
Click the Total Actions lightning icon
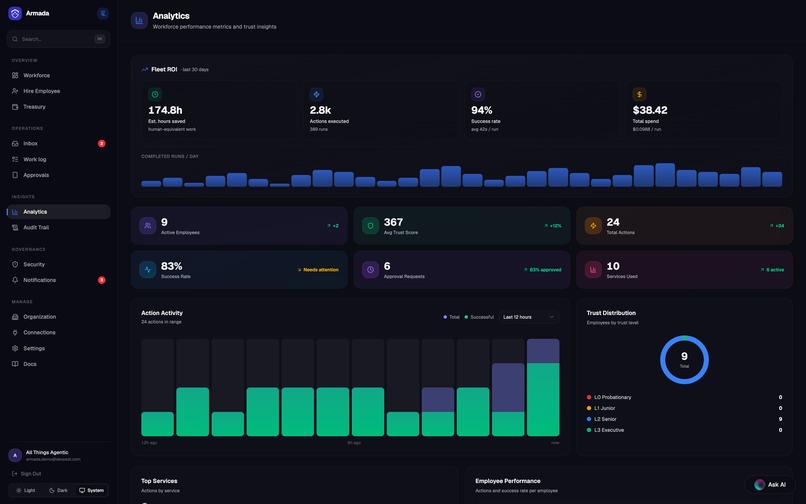pos(593,226)
